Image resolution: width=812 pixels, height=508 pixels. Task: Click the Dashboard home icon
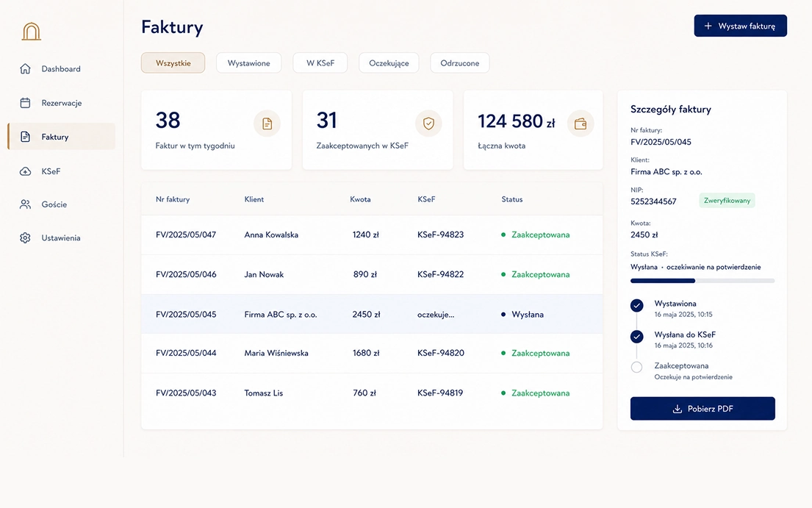click(x=26, y=69)
